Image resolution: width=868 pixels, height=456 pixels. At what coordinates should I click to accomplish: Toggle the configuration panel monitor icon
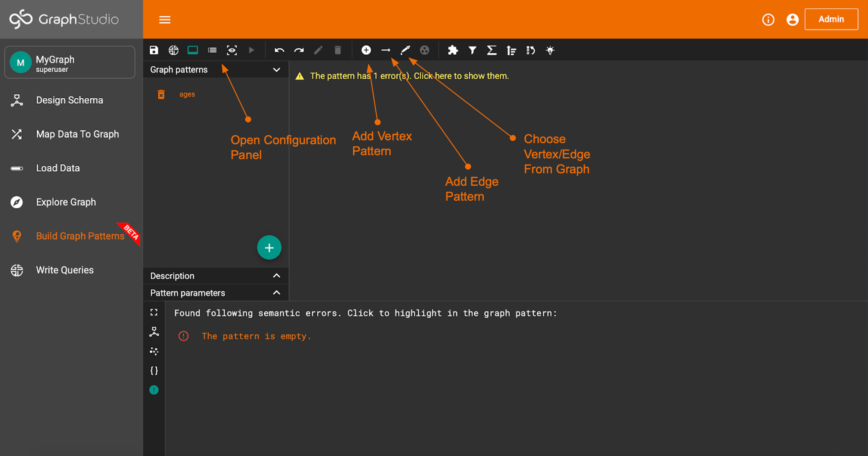193,50
